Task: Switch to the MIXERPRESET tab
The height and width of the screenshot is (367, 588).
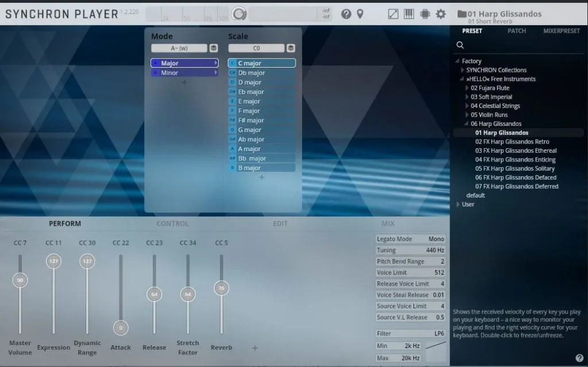Action: 561,31
